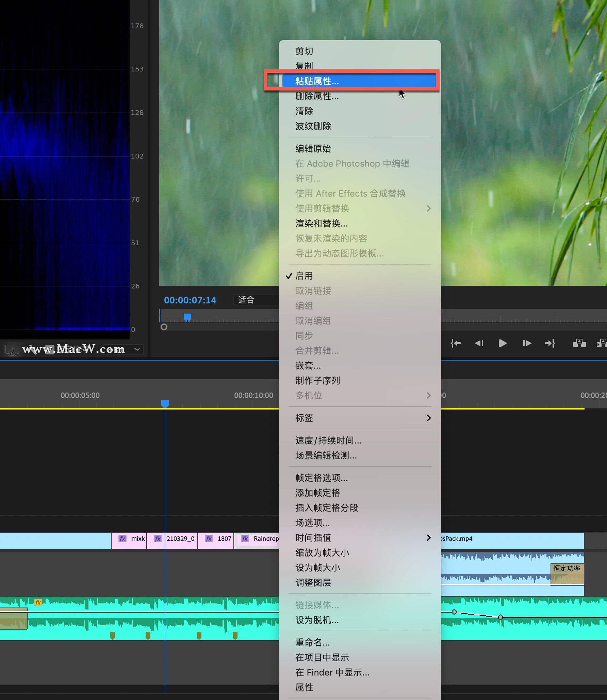Click yellow fx badge on audio clip

(38, 602)
